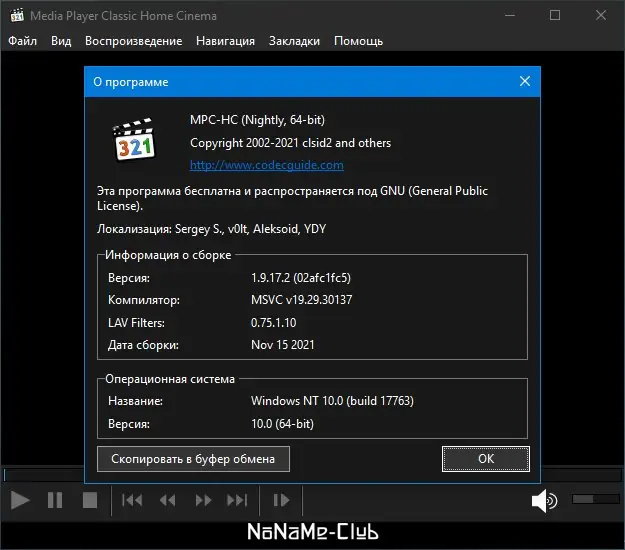
Task: Click version text 1.9.17.2 (02afc1fc5)
Action: (x=301, y=278)
